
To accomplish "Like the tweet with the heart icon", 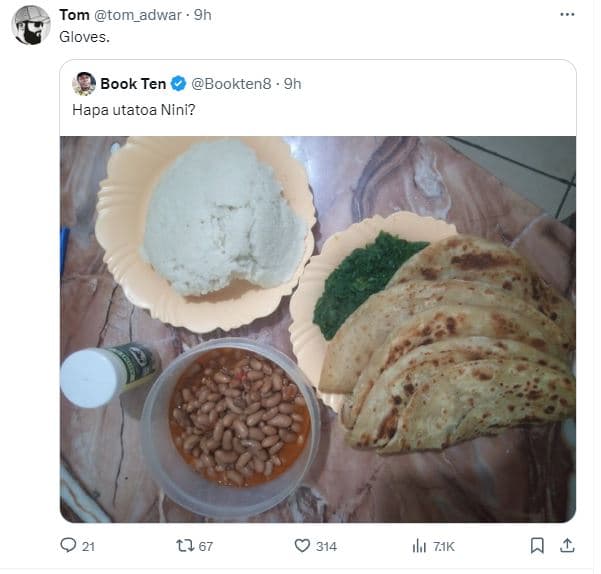I will (x=302, y=546).
